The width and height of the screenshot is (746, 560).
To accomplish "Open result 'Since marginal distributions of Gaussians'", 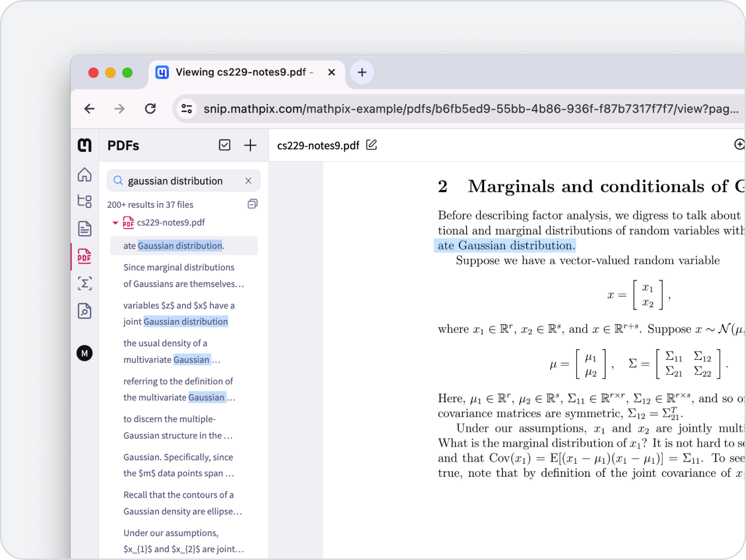I will coord(184,276).
